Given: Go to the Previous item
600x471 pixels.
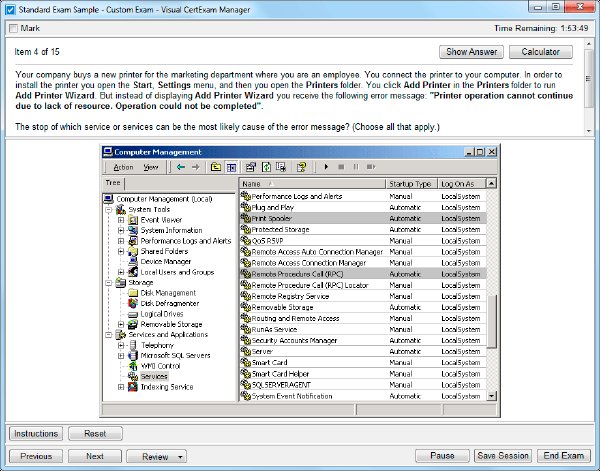Looking at the screenshot, I should click(x=36, y=456).
